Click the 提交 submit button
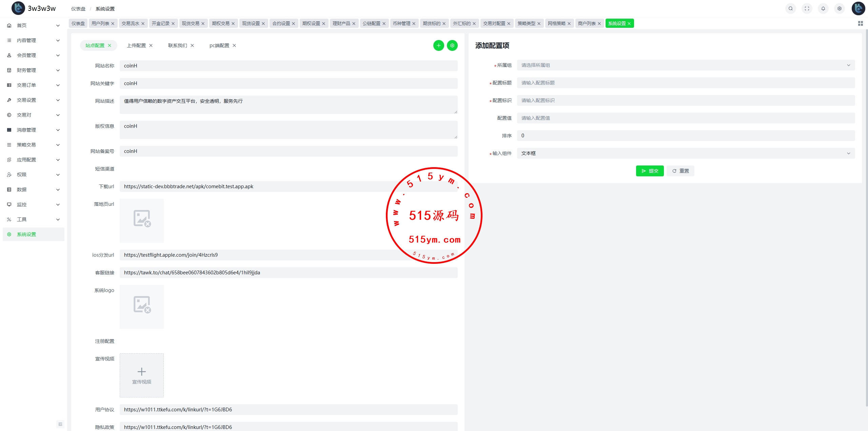The height and width of the screenshot is (431, 868). (x=649, y=171)
